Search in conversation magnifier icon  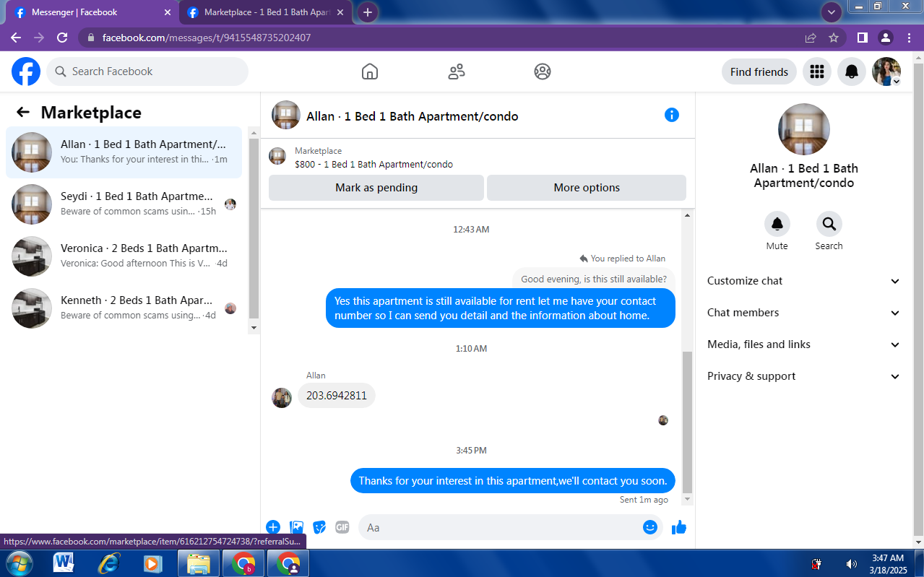829,224
